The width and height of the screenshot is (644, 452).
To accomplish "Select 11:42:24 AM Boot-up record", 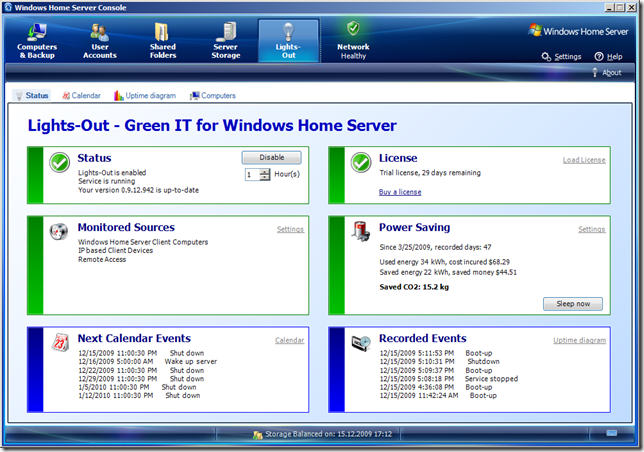I will (438, 396).
